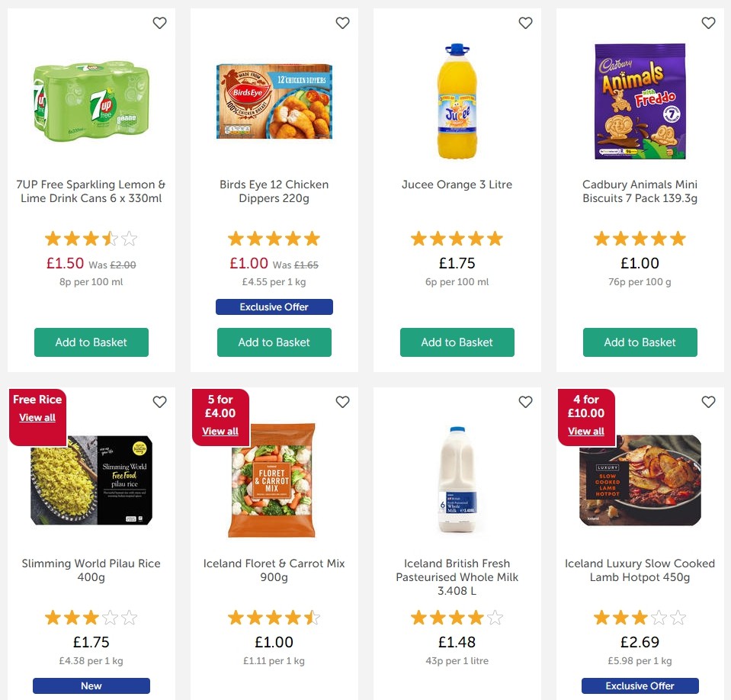731x700 pixels.
Task: Toggle the wishlist heart on Pilau Rice card
Action: pyautogui.click(x=159, y=402)
